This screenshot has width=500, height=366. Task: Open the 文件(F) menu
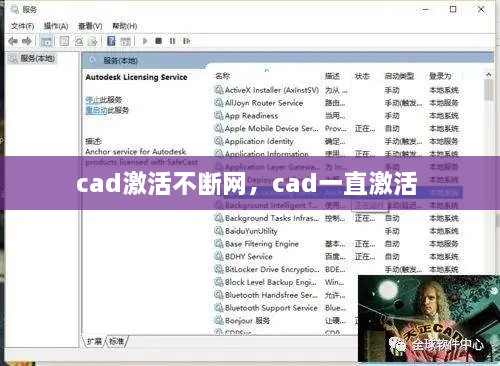click(x=23, y=26)
